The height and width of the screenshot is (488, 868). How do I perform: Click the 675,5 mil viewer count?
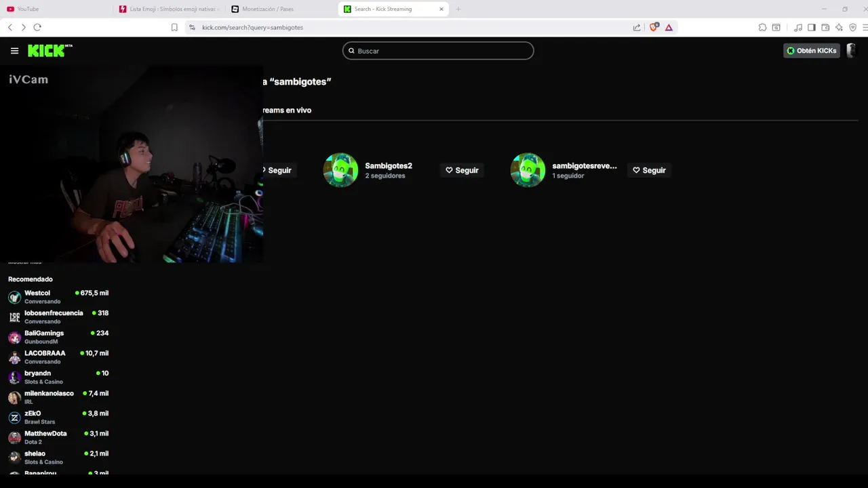tap(94, 293)
